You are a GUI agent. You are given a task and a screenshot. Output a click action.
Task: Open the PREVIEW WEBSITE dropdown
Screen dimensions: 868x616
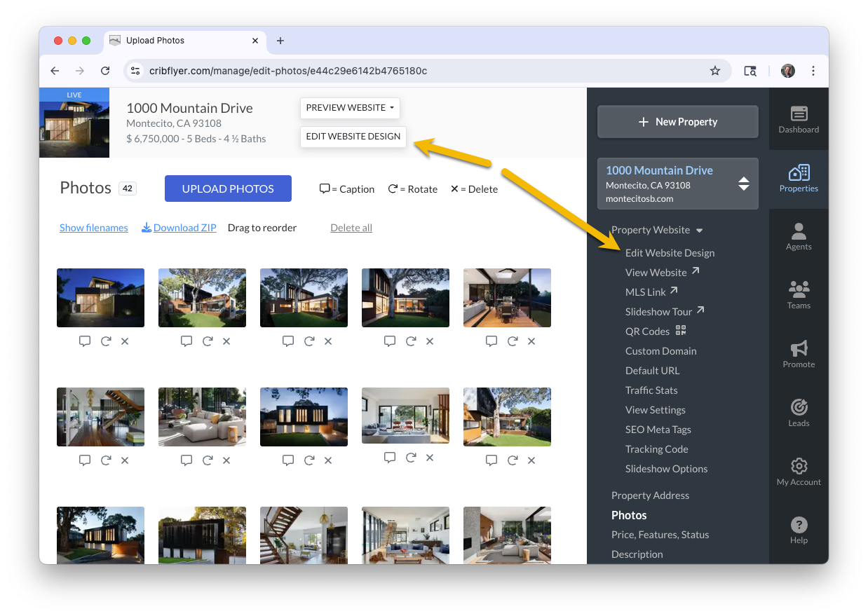[x=350, y=108]
